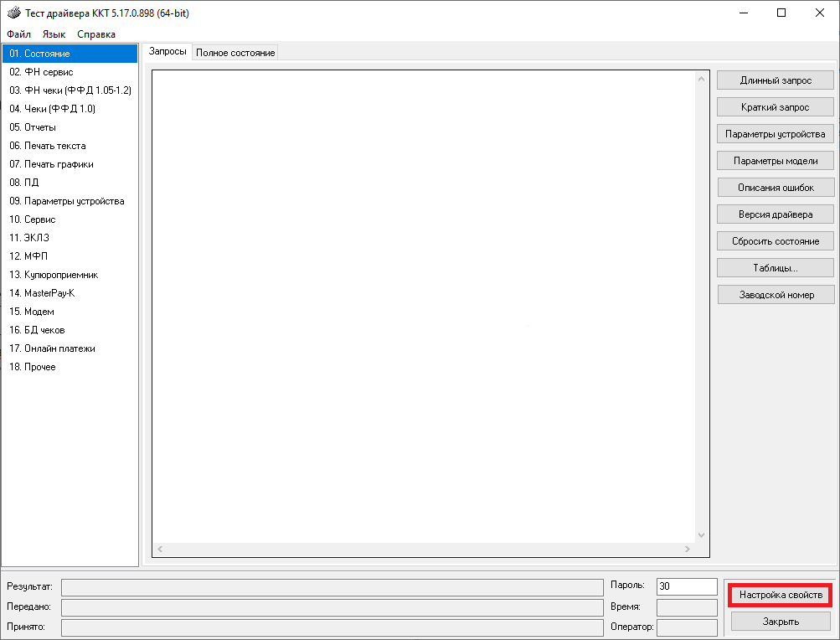
Task: Open Настройка свойств
Action: [780, 595]
